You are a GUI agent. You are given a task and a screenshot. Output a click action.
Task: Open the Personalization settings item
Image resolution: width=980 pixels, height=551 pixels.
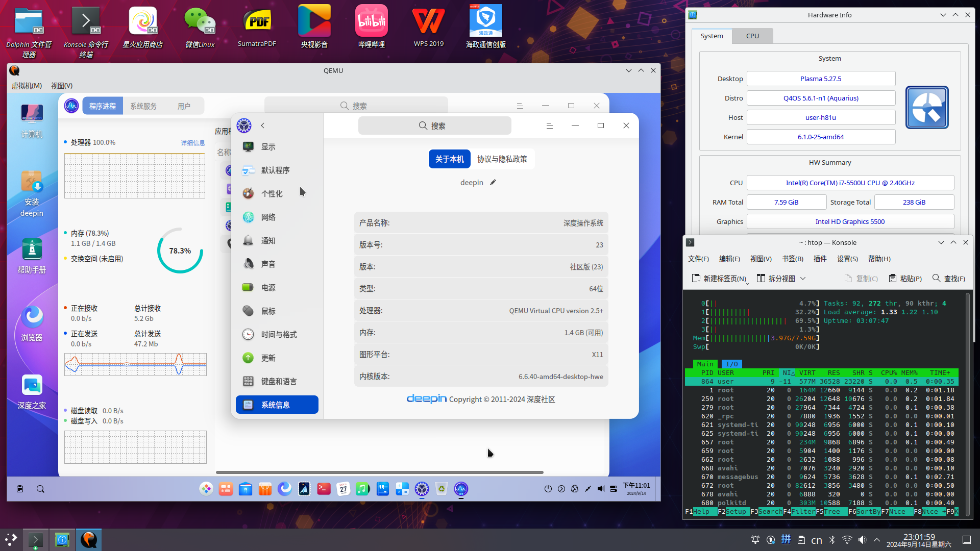(272, 194)
